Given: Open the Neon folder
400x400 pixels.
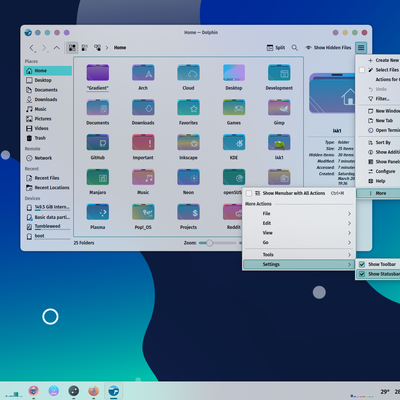Looking at the screenshot, I should pos(188,182).
